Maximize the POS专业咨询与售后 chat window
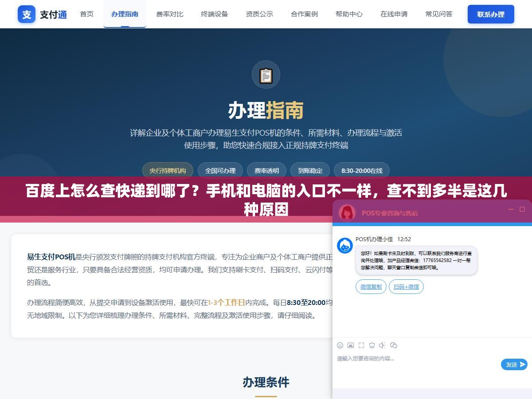Viewport: 532px width, 399px height. tap(522, 209)
